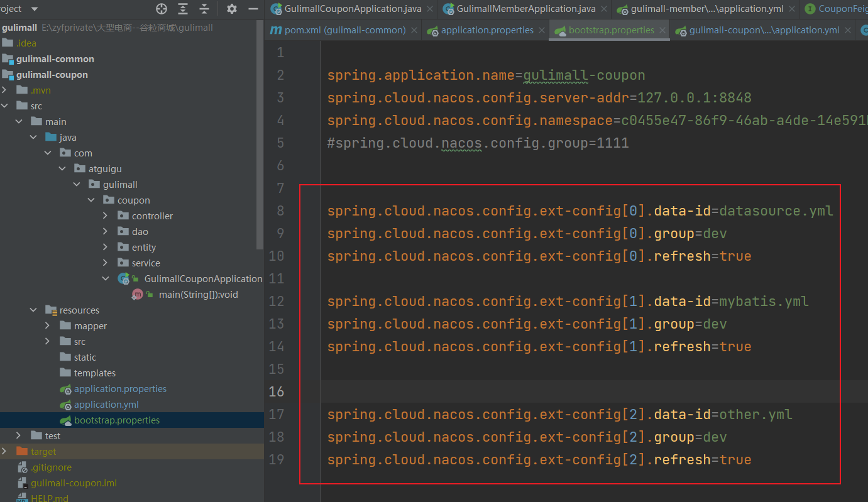Screen dimensions: 868x502
Task: Expand the controller package
Action: 106,216
